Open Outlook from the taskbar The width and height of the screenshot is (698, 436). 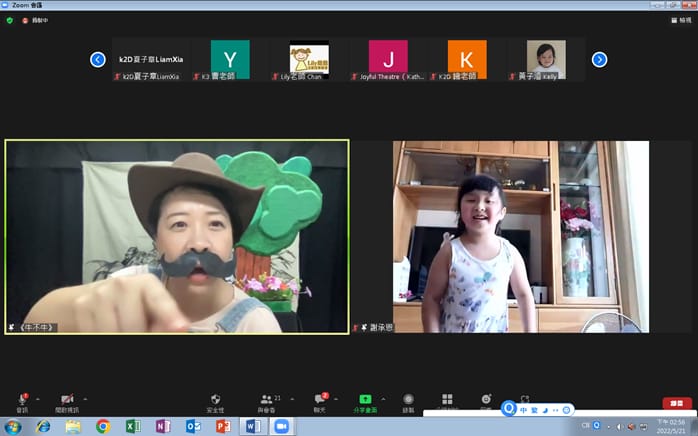(x=193, y=427)
